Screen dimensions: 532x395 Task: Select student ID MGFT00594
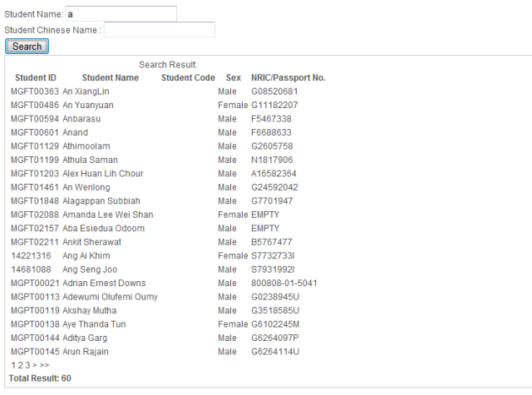(x=35, y=119)
